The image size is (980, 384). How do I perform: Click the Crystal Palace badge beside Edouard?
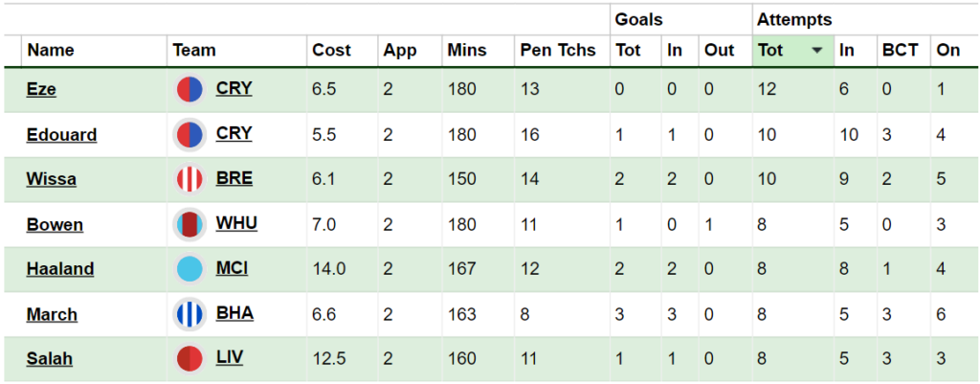pyautogui.click(x=189, y=134)
